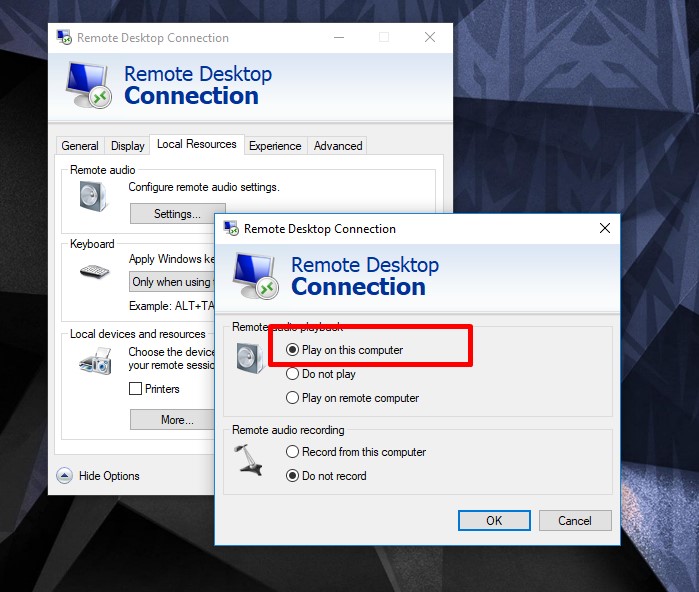Click the monitor logo in front dialog banner
This screenshot has height=592, width=699.
(255, 276)
